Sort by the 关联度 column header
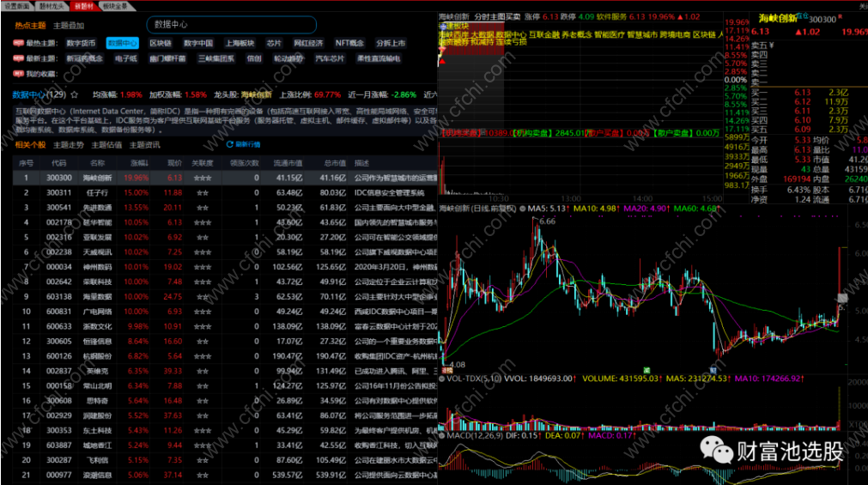This screenshot has width=868, height=485. [x=202, y=163]
